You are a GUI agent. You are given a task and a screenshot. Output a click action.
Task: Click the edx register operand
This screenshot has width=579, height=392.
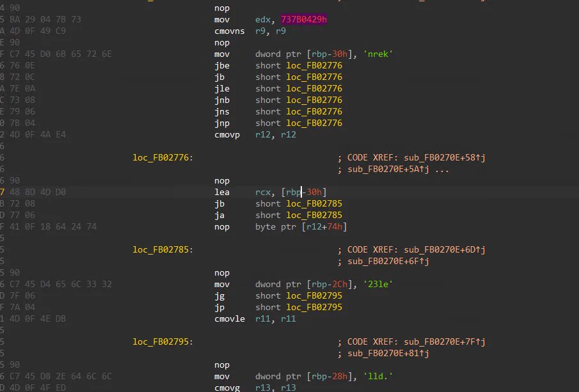263,20
